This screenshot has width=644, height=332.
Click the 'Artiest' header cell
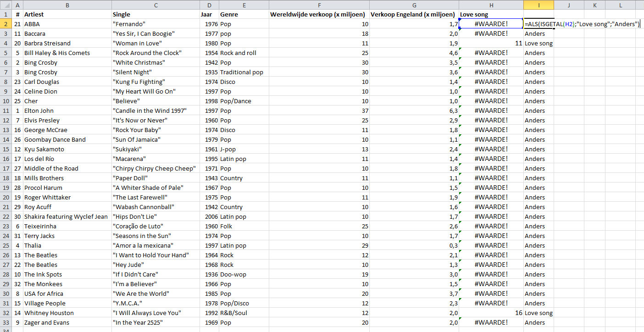click(67, 14)
